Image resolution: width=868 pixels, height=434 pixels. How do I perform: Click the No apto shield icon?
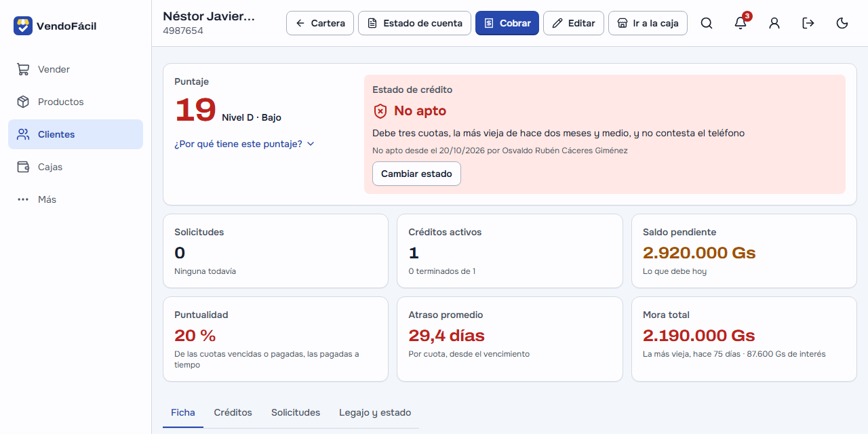[380, 111]
